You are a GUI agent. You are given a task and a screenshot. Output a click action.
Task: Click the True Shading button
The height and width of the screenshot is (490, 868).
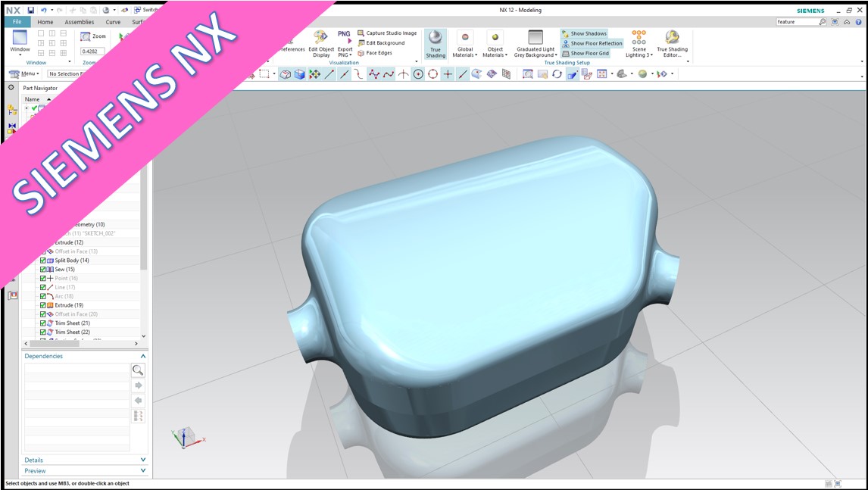click(x=435, y=44)
